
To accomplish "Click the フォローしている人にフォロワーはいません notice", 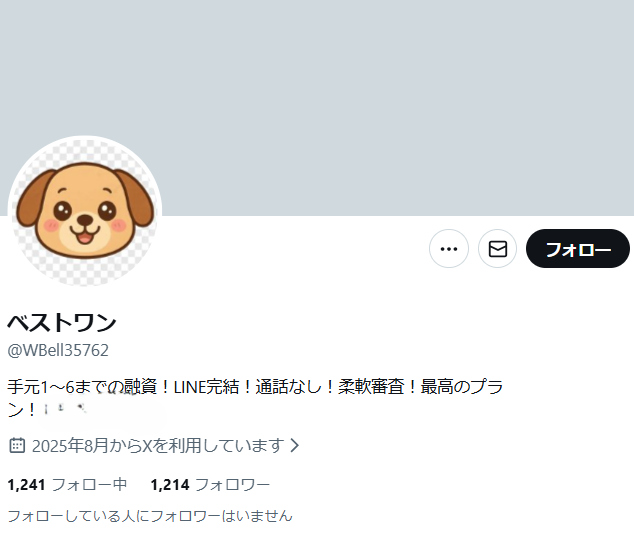I will [150, 516].
